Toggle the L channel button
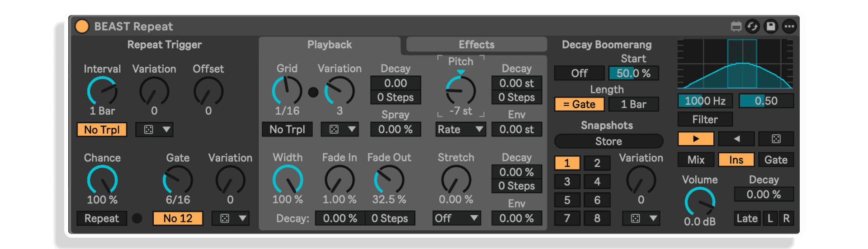This screenshot has width=868, height=249. [x=770, y=219]
